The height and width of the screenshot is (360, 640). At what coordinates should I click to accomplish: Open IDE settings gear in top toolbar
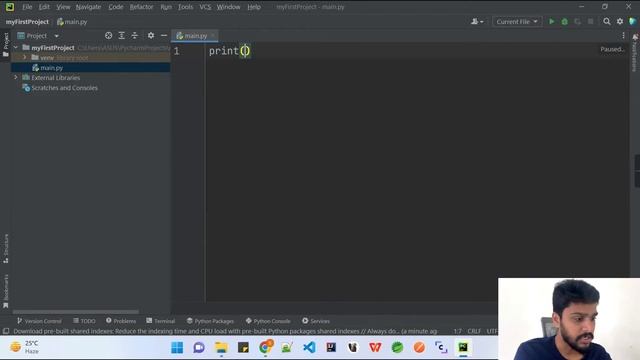(620, 22)
